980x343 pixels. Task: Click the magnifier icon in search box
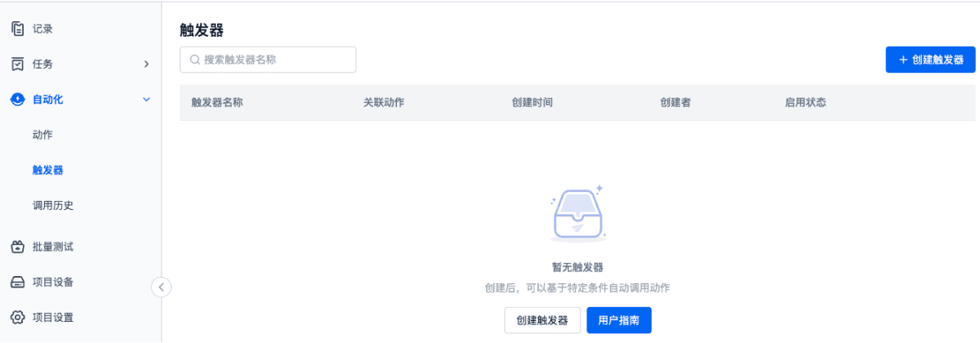click(195, 60)
